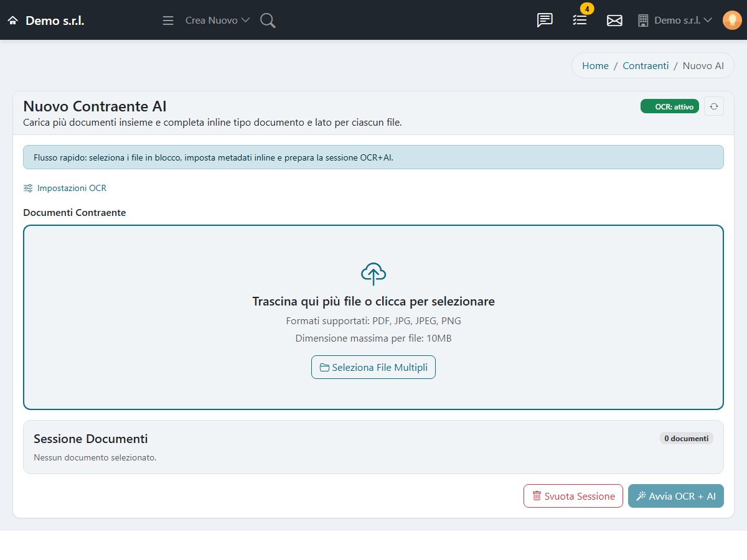Toggle the hamburger sidebar menu
747x560 pixels.
168,21
